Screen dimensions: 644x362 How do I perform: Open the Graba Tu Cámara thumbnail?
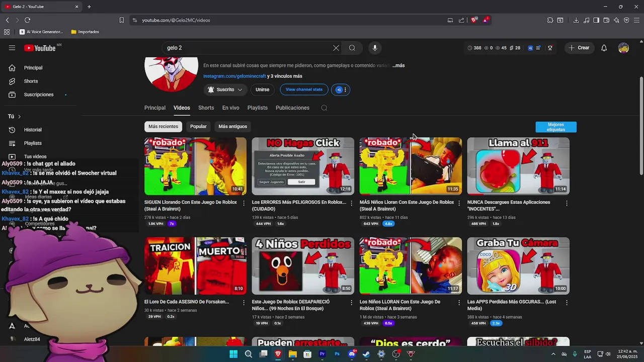coord(518,266)
